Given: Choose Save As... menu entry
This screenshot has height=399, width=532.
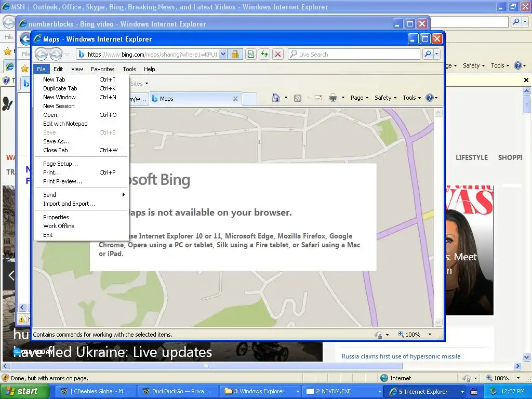Looking at the screenshot, I should pyautogui.click(x=81, y=141).
